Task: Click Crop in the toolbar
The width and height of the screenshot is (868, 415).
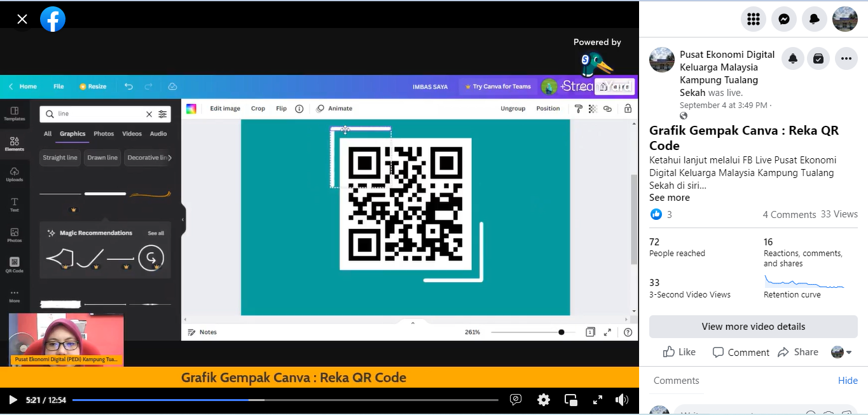Action: coord(258,109)
